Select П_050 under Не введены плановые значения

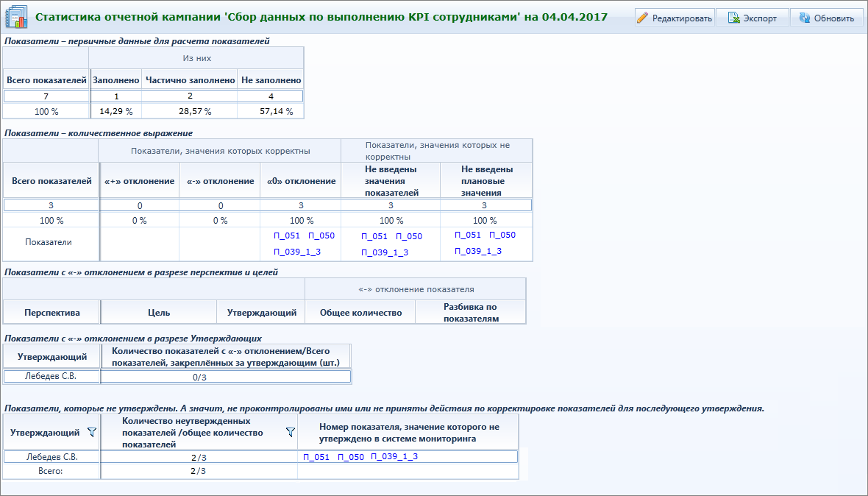point(502,235)
